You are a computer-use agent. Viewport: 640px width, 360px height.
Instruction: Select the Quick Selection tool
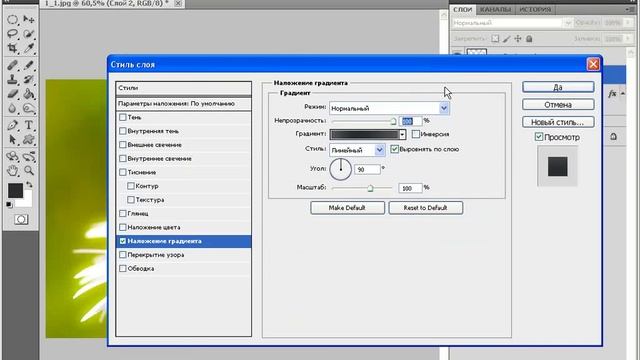29,34
